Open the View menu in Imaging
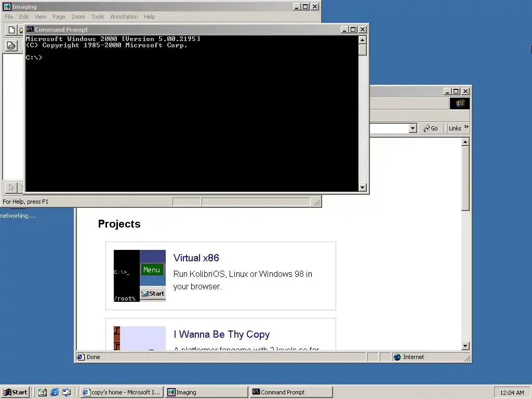The image size is (532, 399). point(41,17)
